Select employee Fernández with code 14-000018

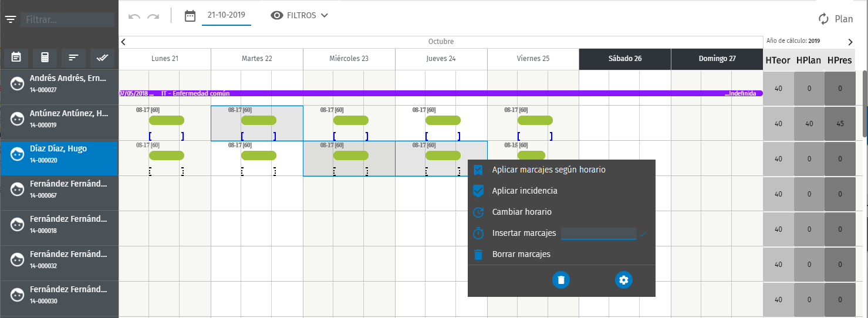59,228
